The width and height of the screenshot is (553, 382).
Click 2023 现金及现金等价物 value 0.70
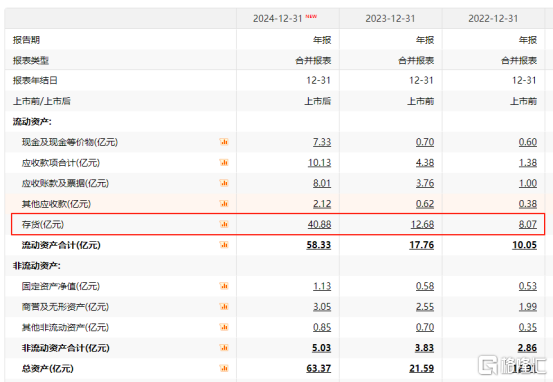[x=425, y=142]
